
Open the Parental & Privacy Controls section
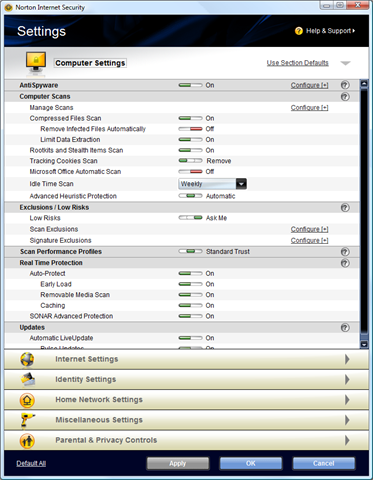pos(186,441)
